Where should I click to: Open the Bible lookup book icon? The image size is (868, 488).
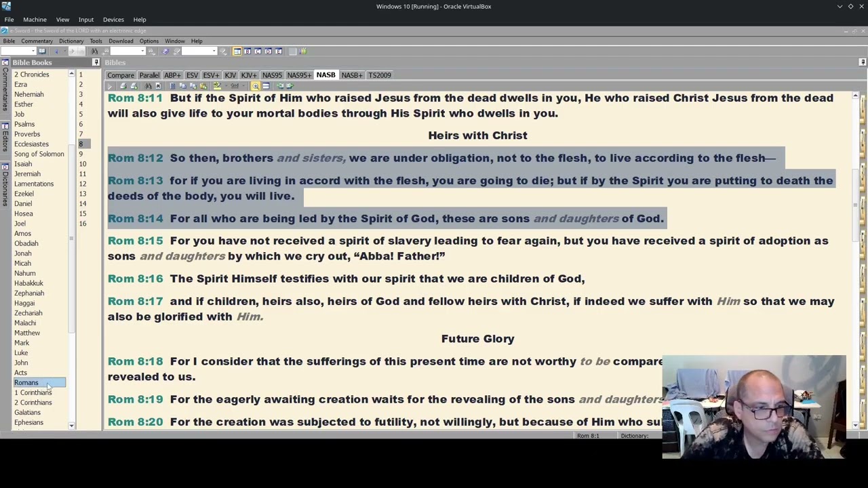tap(42, 51)
